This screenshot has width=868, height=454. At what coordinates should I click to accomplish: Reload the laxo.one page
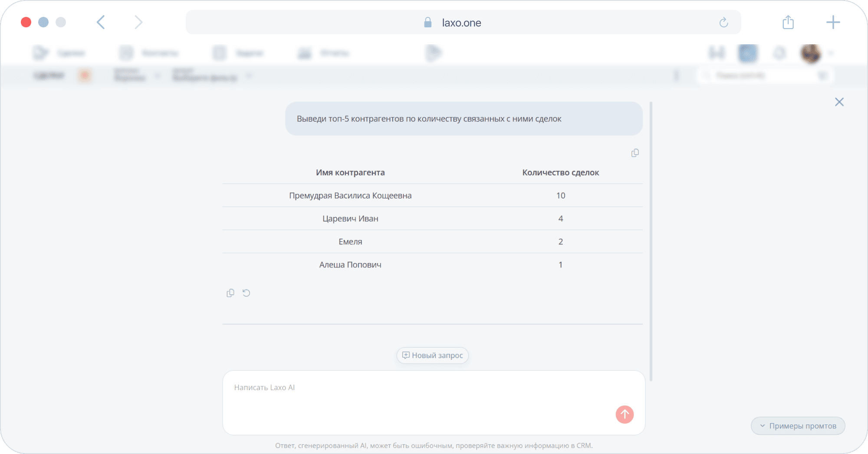[723, 23]
